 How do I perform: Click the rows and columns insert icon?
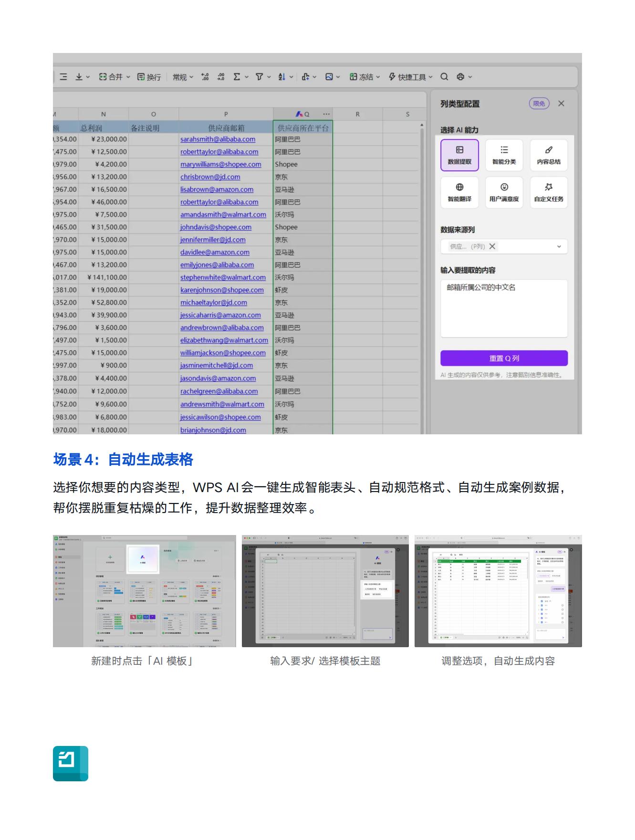[305, 77]
